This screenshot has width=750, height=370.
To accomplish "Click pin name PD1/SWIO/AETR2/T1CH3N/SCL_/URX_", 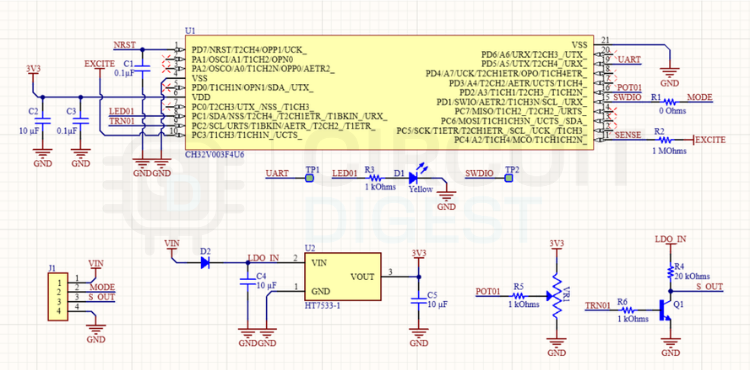I will [x=512, y=102].
